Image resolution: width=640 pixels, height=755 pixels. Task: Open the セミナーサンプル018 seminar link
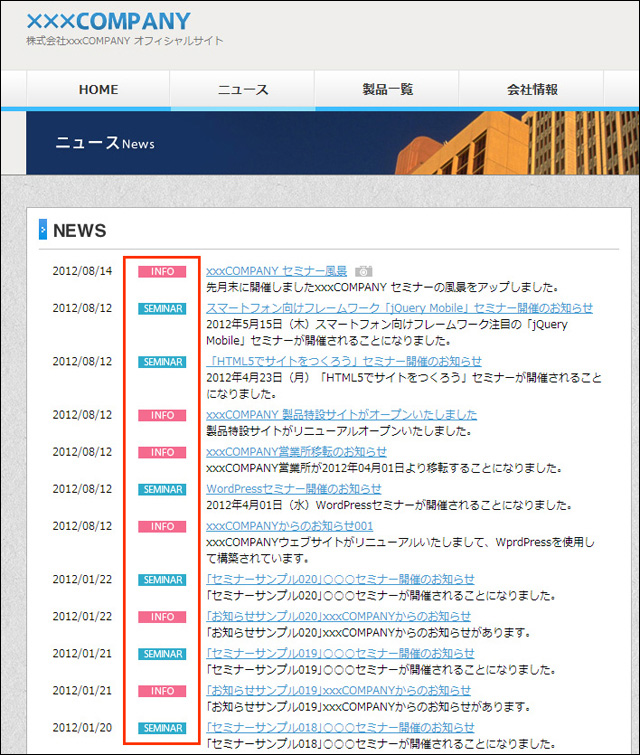point(340,728)
